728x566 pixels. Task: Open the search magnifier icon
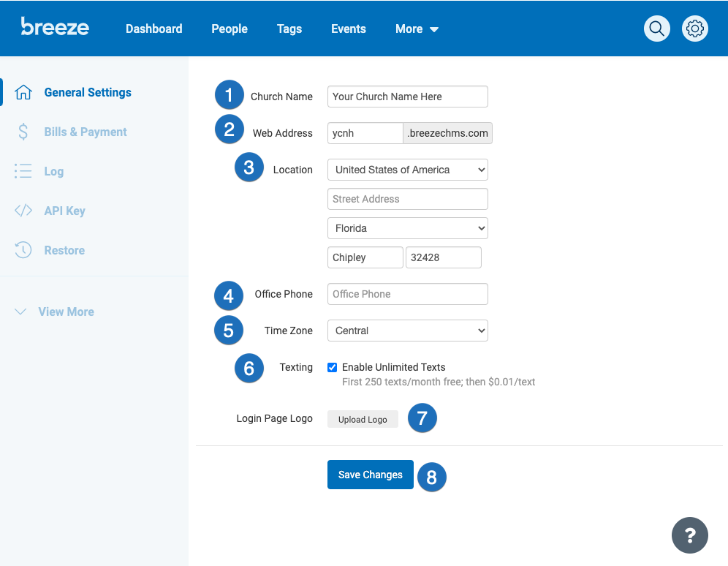(656, 28)
